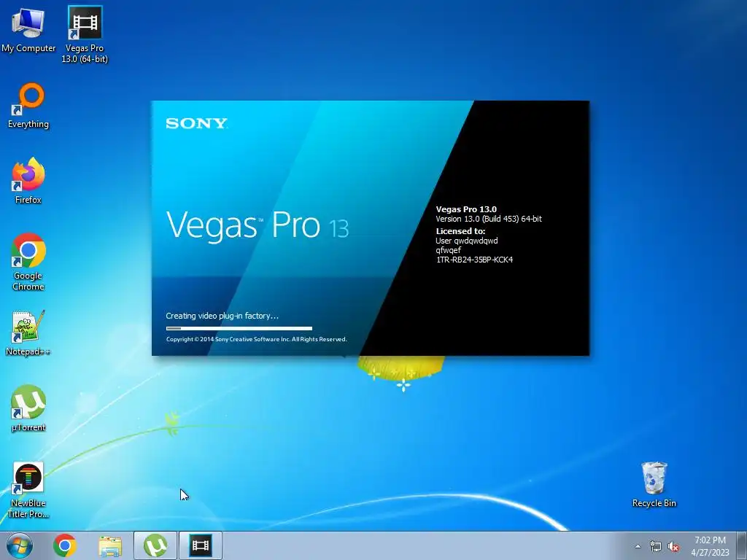The image size is (747, 560).
Task: Click the SONY logo on the splash screen
Action: (197, 123)
